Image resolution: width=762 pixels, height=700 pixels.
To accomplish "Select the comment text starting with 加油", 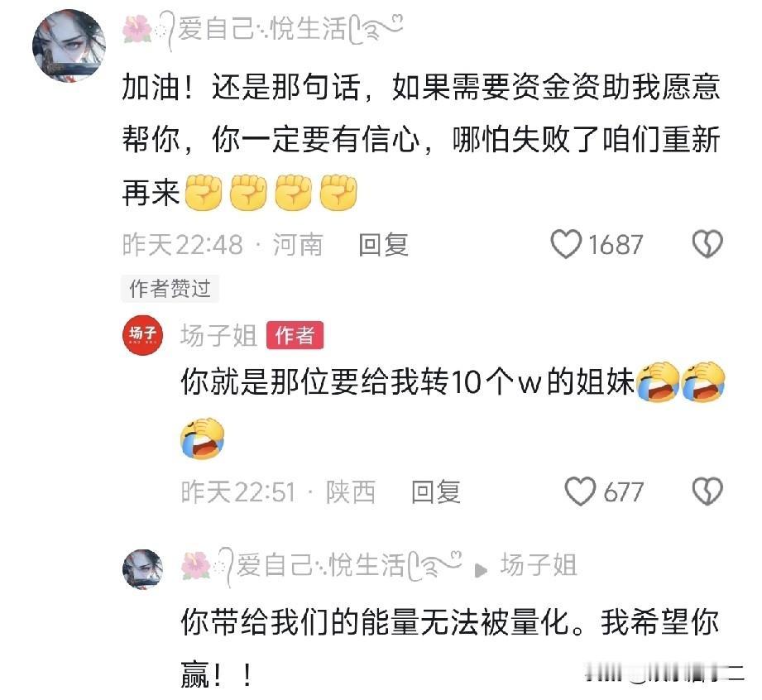I will (x=421, y=140).
